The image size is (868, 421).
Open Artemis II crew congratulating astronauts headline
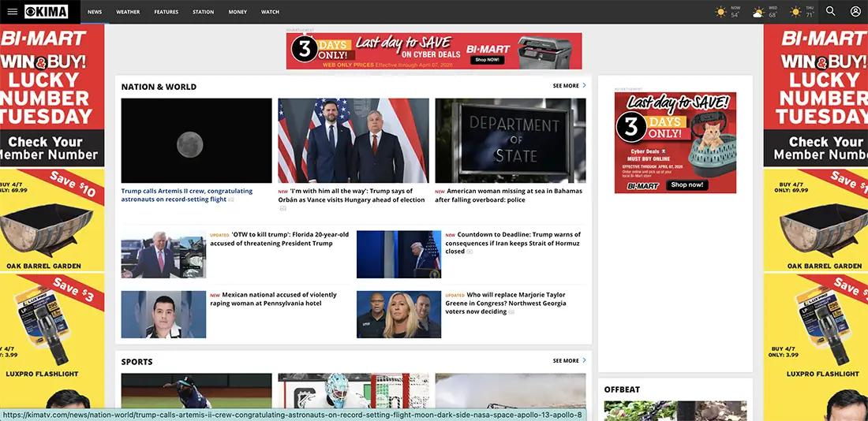click(187, 195)
